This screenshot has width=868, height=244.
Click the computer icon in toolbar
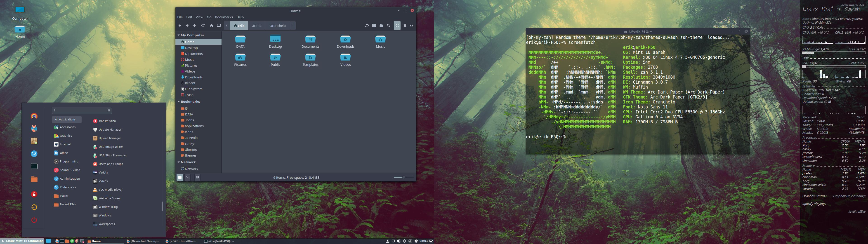click(x=219, y=26)
